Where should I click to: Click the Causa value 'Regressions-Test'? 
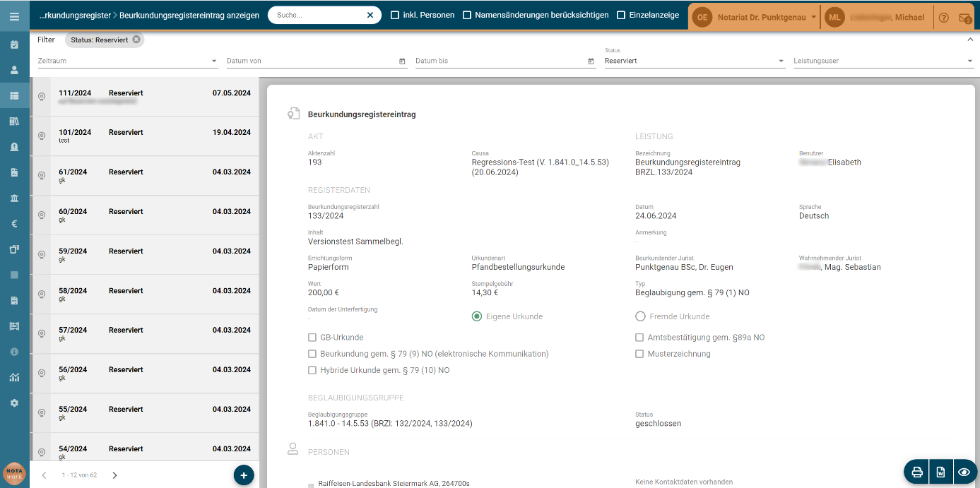[541, 167]
